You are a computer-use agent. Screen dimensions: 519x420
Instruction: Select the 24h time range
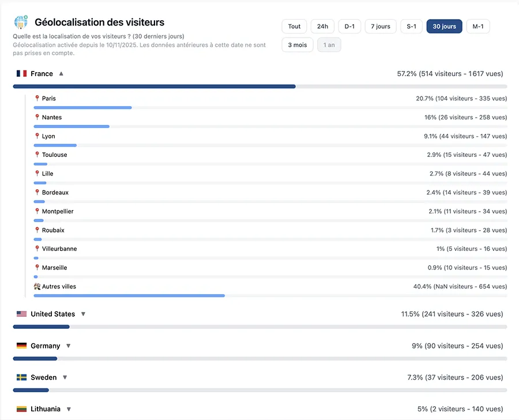pyautogui.click(x=322, y=27)
